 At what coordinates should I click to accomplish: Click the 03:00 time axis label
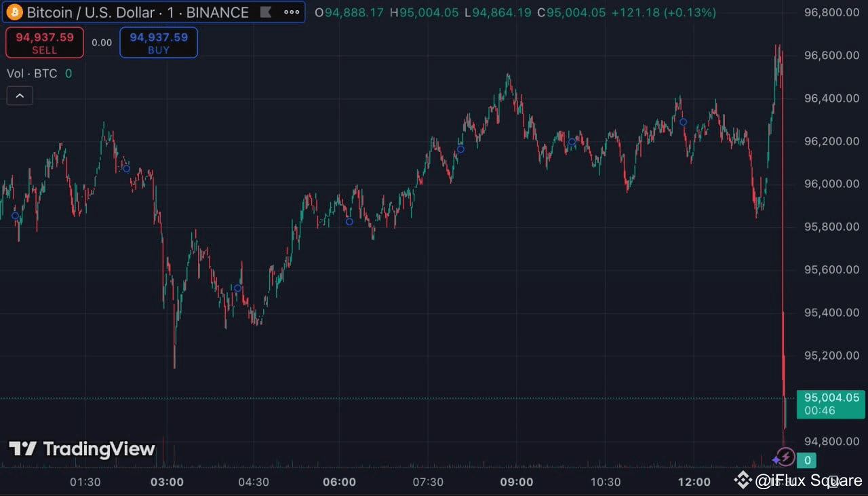pyautogui.click(x=167, y=482)
